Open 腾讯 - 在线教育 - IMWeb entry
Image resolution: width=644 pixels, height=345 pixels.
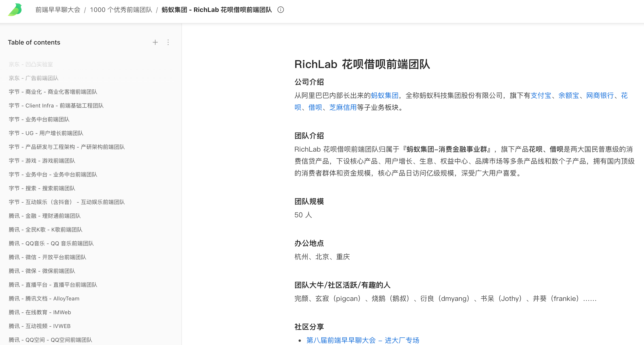40,312
